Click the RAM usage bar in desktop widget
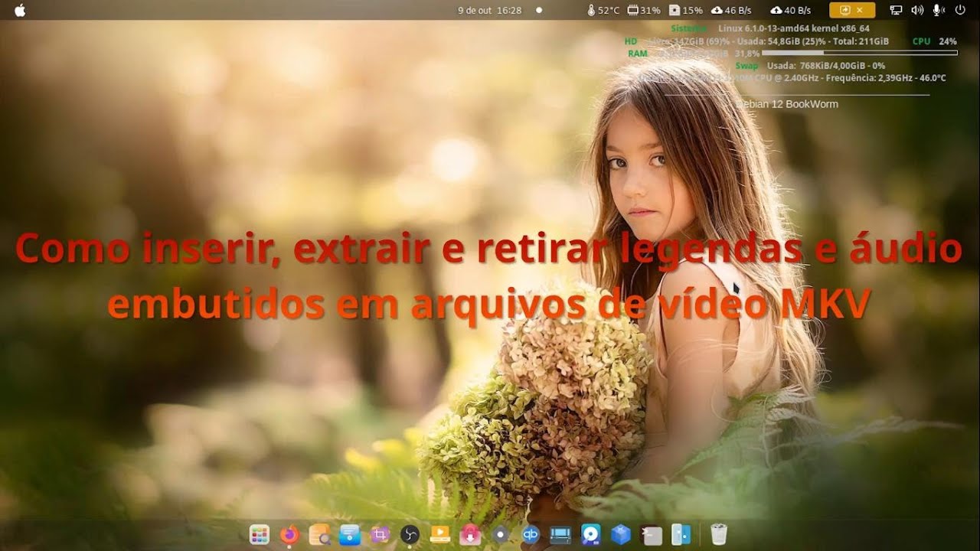Screen dimensions: 980x551 pyautogui.click(x=860, y=53)
